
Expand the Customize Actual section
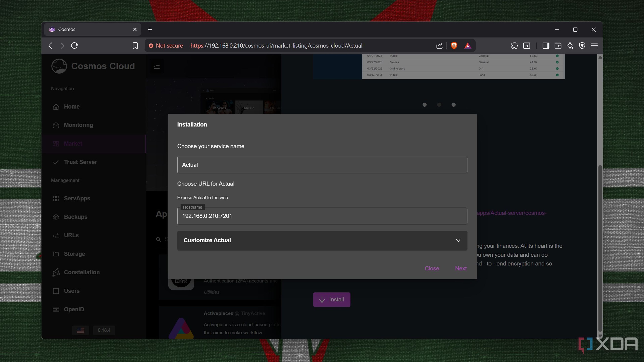pos(322,240)
